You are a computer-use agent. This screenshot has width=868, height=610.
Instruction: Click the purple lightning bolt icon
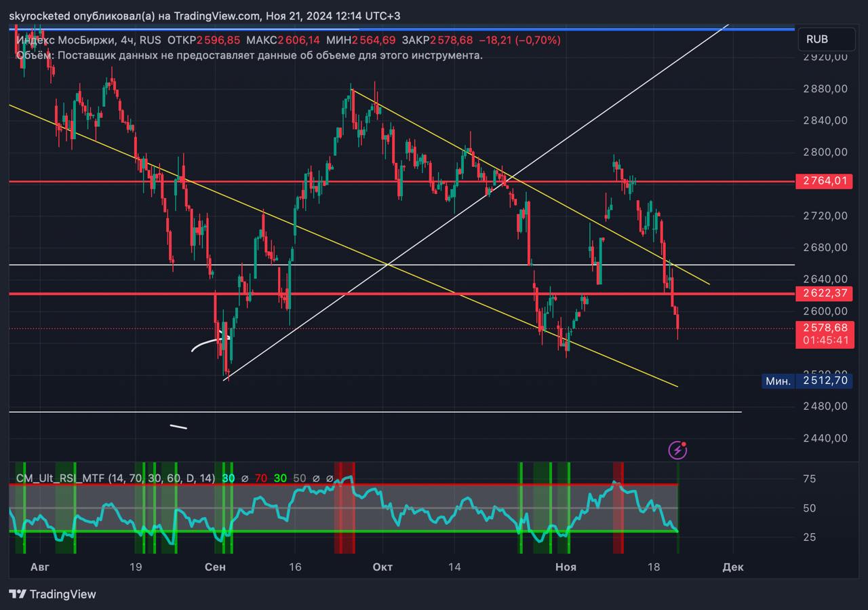click(677, 449)
